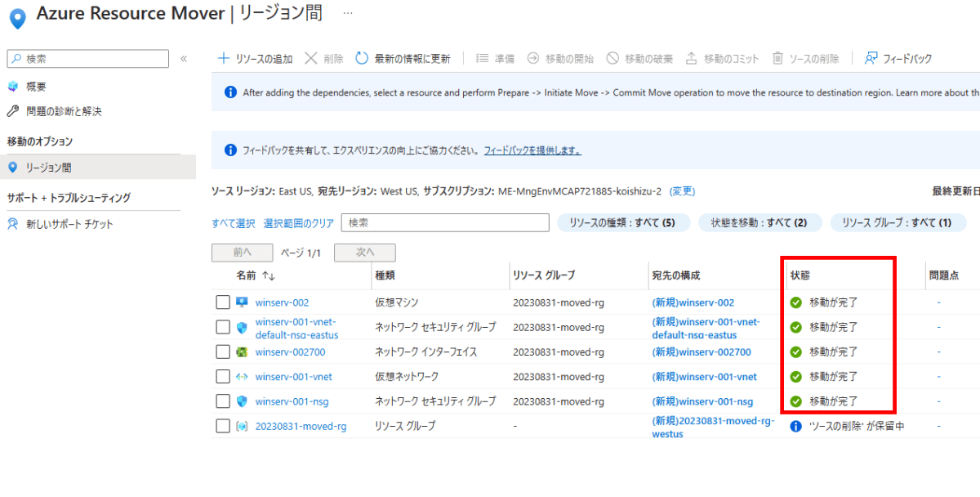Open リソース グループ filter pill

coord(898,222)
